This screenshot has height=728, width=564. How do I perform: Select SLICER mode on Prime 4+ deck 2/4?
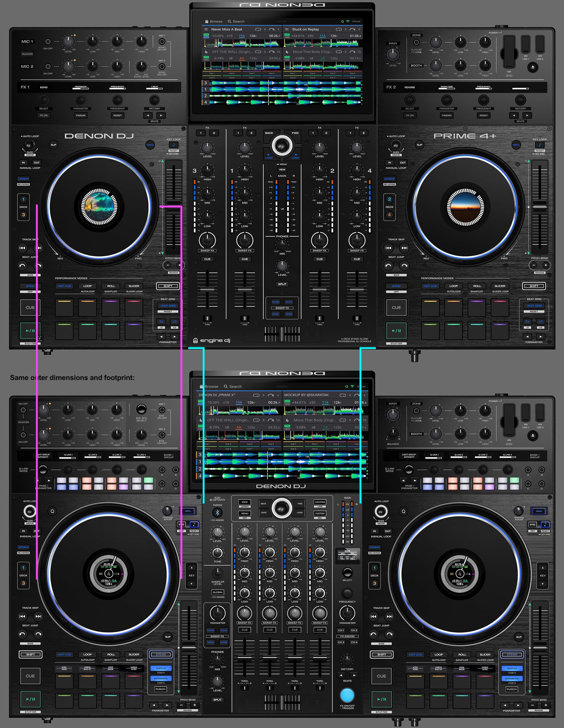point(500,286)
